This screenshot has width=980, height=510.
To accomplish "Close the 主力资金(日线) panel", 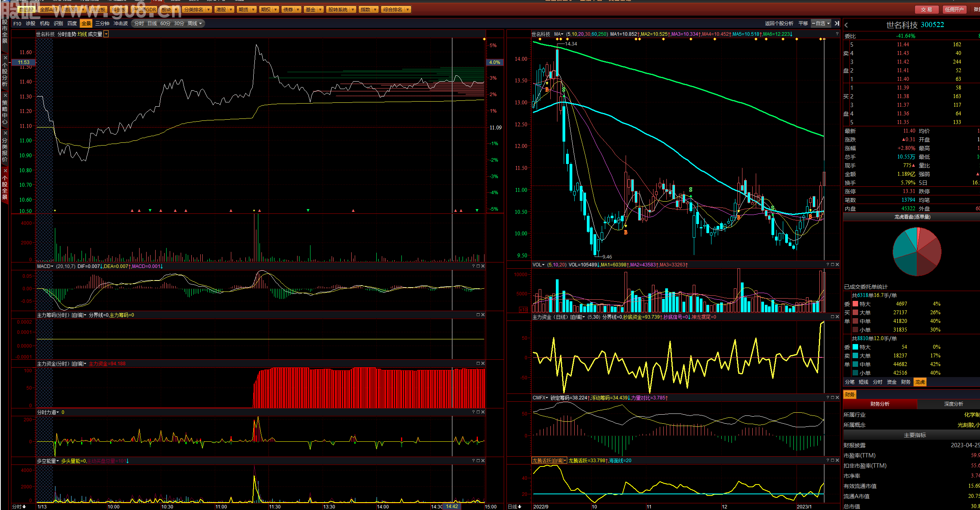I will pos(837,317).
